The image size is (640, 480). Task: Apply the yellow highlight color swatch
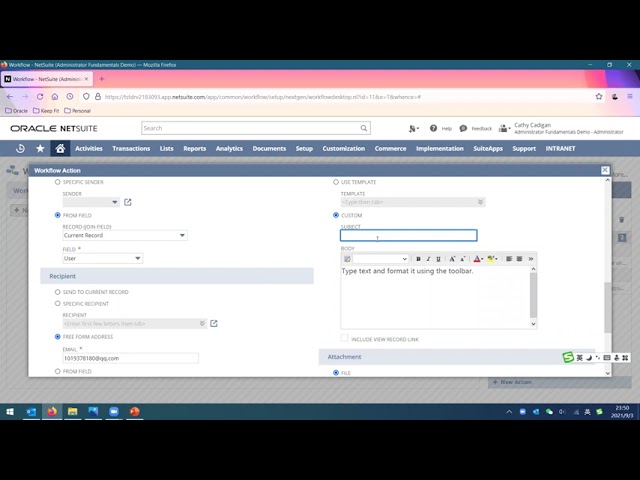(x=490, y=259)
